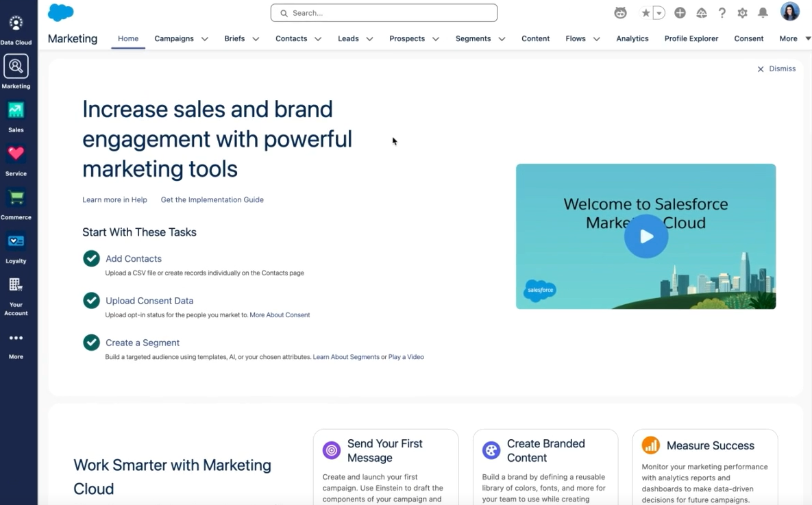This screenshot has width=812, height=505.
Task: Expand the Briefs tab chevron
Action: (256, 39)
